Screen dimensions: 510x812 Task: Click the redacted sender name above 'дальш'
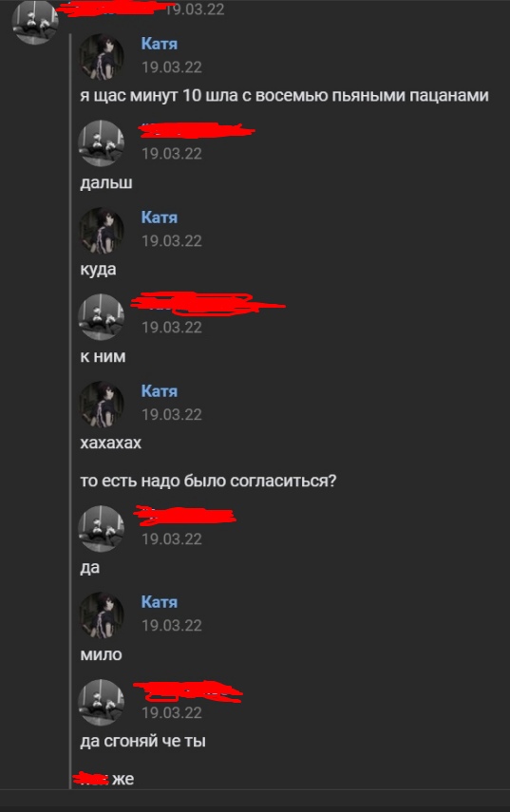tap(197, 130)
